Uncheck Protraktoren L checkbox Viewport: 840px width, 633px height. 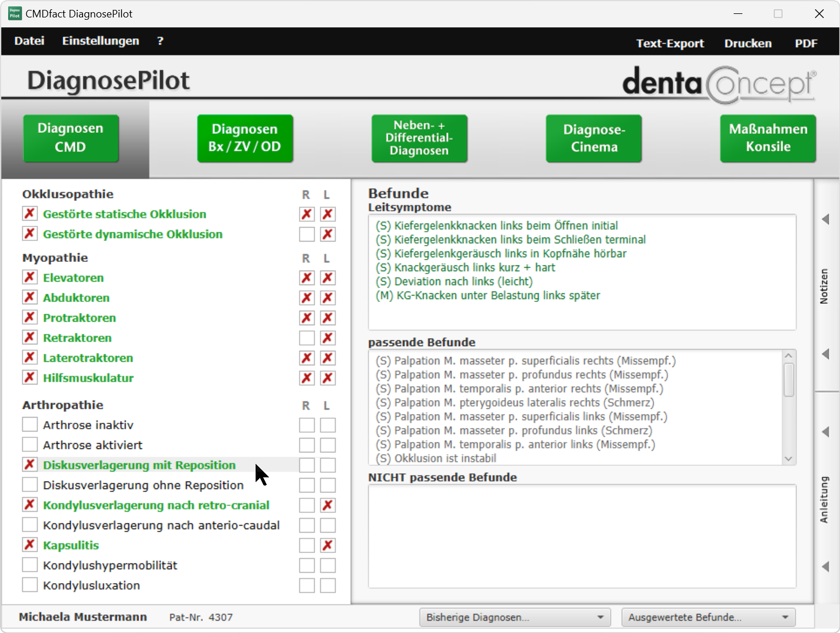pyautogui.click(x=328, y=318)
